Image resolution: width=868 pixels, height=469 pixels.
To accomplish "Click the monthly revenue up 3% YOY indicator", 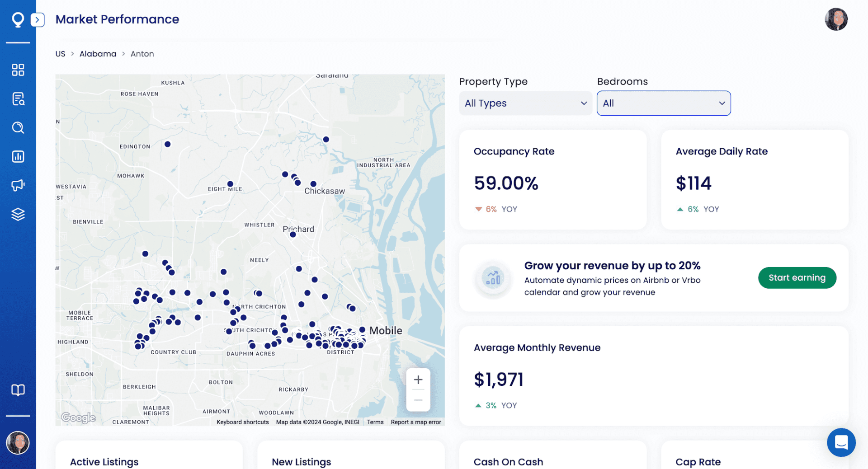I will point(496,406).
